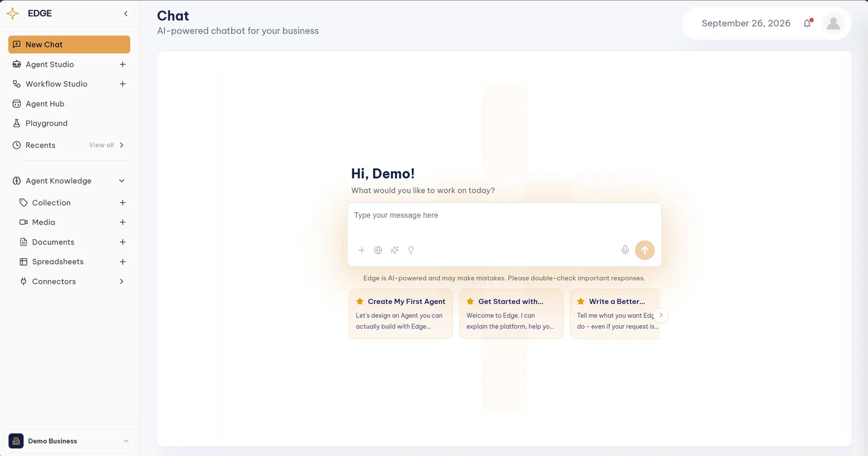The width and height of the screenshot is (868, 456).
Task: Add a new Spreadsheet
Action: (x=123, y=262)
